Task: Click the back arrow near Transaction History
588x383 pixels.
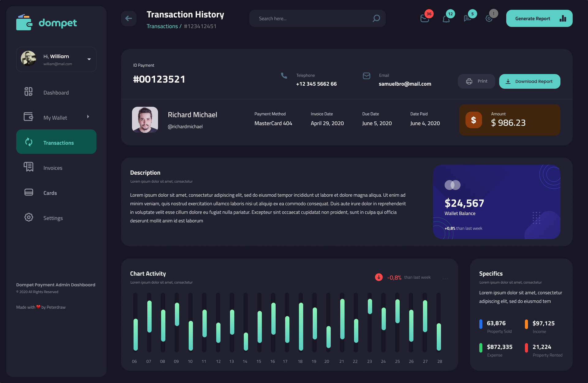Action: click(x=129, y=18)
